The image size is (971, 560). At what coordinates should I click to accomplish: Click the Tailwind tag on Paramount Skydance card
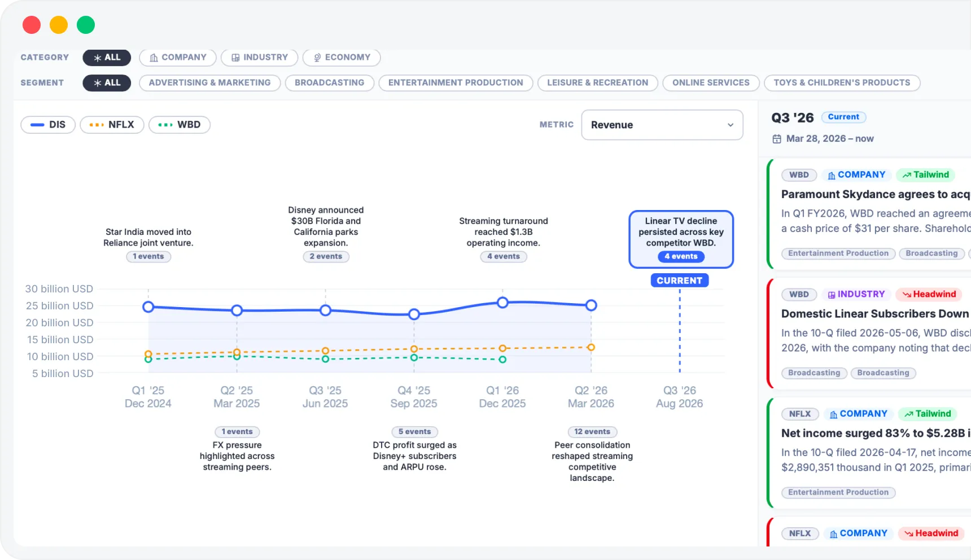click(926, 175)
